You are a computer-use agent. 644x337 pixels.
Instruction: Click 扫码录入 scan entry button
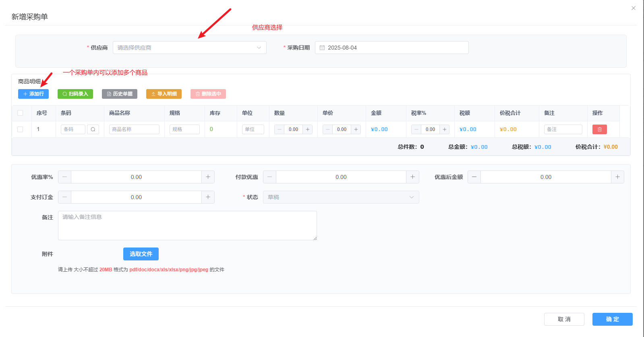[75, 94]
